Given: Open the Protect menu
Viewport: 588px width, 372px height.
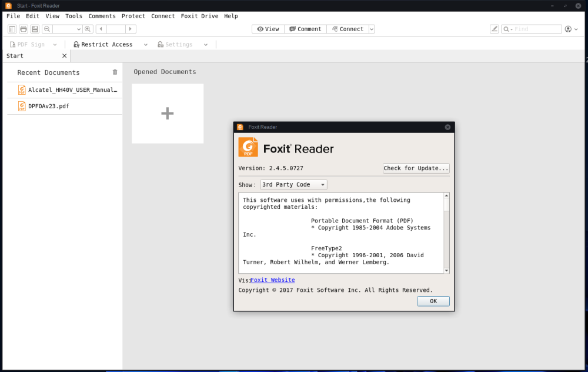Looking at the screenshot, I should click(133, 16).
